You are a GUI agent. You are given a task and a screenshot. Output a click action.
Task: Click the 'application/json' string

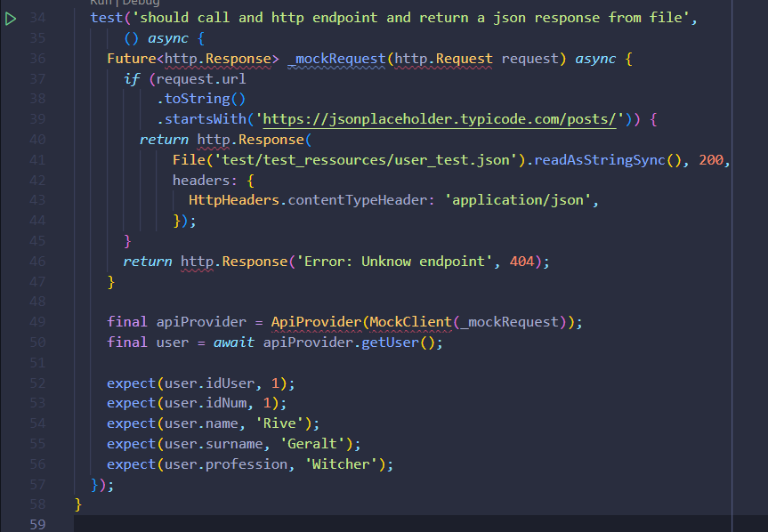tap(518, 200)
